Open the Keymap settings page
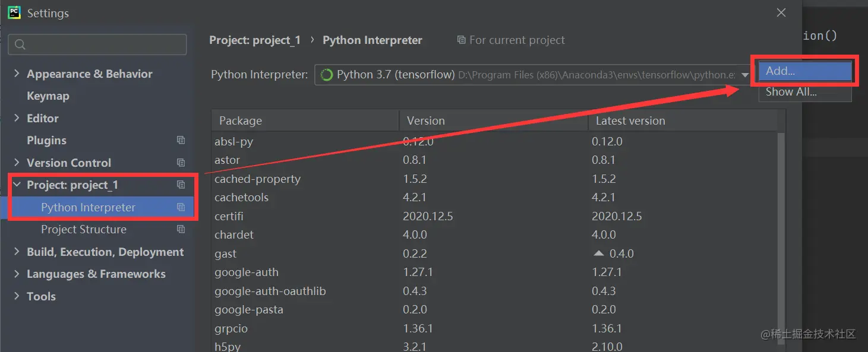The image size is (868, 352). [48, 96]
